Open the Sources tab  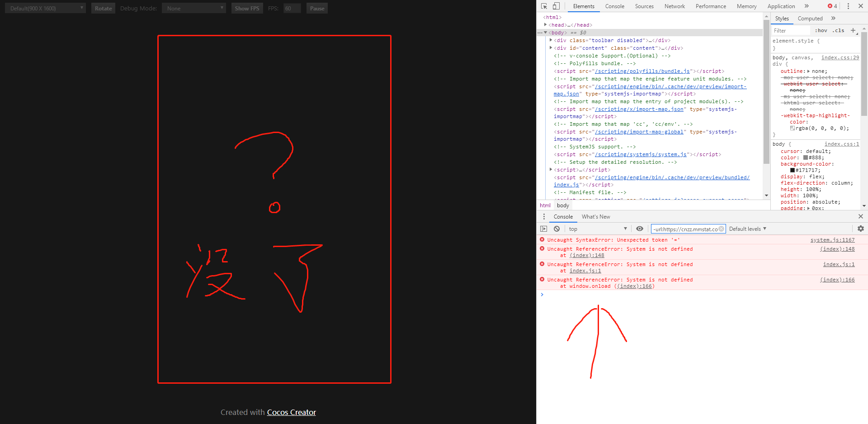pyautogui.click(x=644, y=6)
